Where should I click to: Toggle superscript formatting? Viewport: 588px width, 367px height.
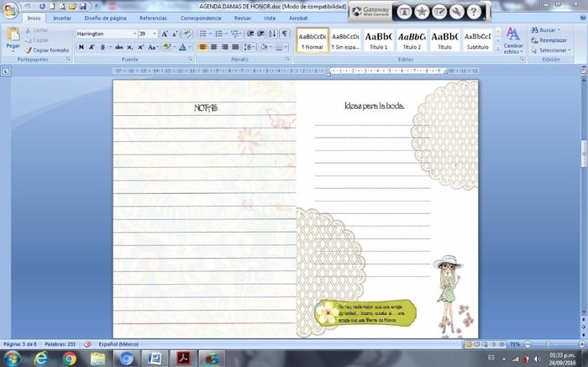pos(140,47)
